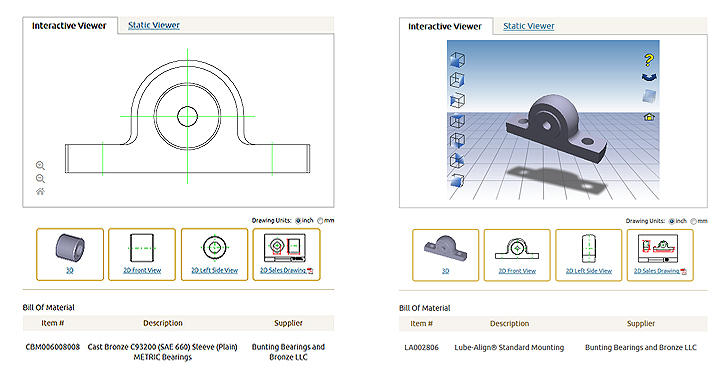Open the mounting 2D Left Side View thumbnail

589,255
